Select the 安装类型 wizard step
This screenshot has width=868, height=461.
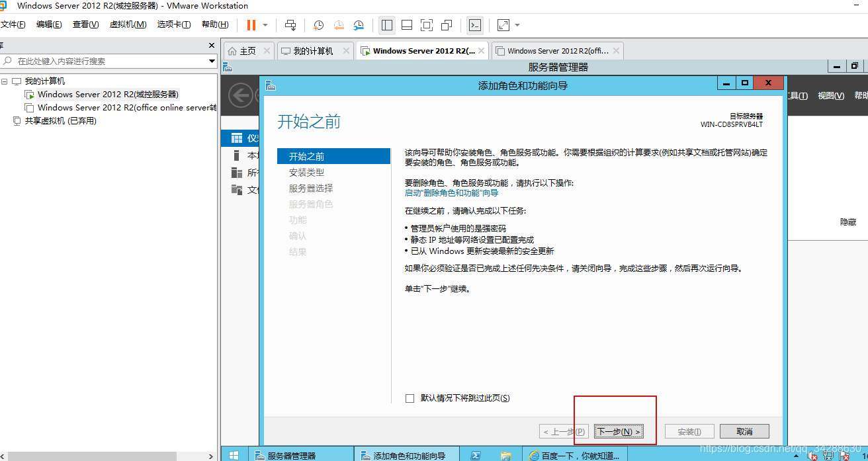[306, 173]
